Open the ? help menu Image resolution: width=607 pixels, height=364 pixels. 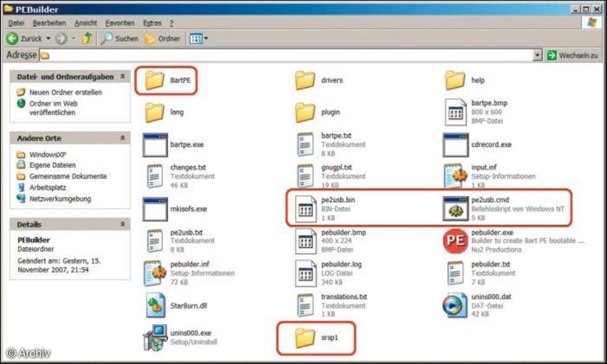(171, 23)
